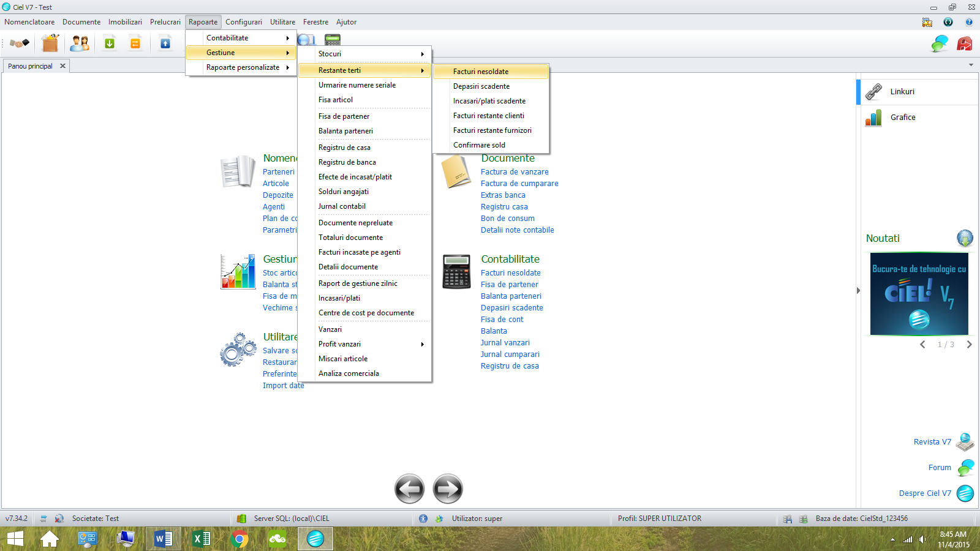This screenshot has height=551, width=980.
Task: Open the Configurari menu
Action: click(x=244, y=22)
